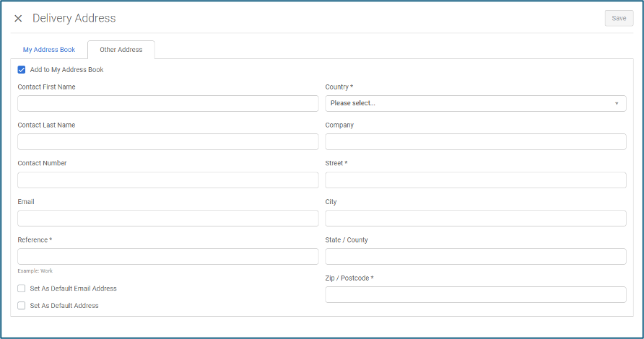The width and height of the screenshot is (644, 339).
Task: Click the Save button
Action: [619, 18]
